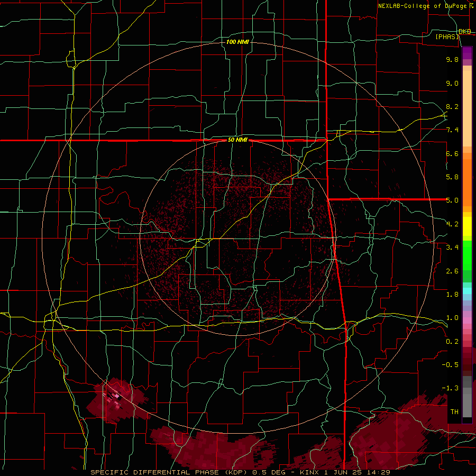
Task: Click the 1.0 scale value
Action: click(x=452, y=318)
